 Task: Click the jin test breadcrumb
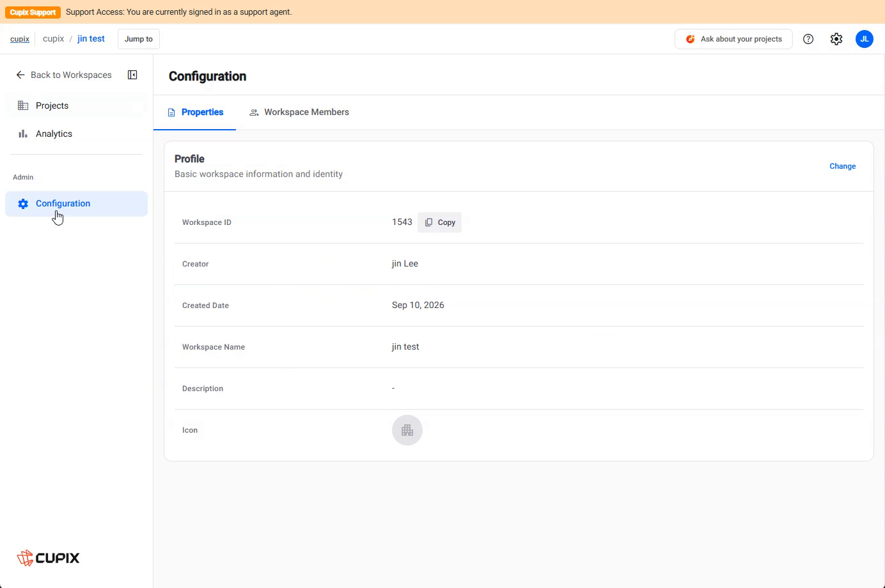tap(91, 39)
